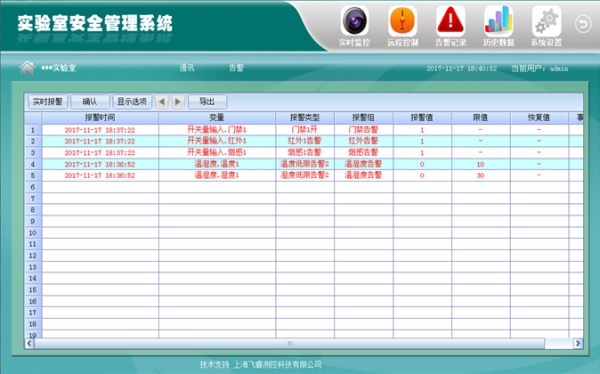Go to next alarm page arrow
This screenshot has width=600, height=374.
click(x=178, y=102)
